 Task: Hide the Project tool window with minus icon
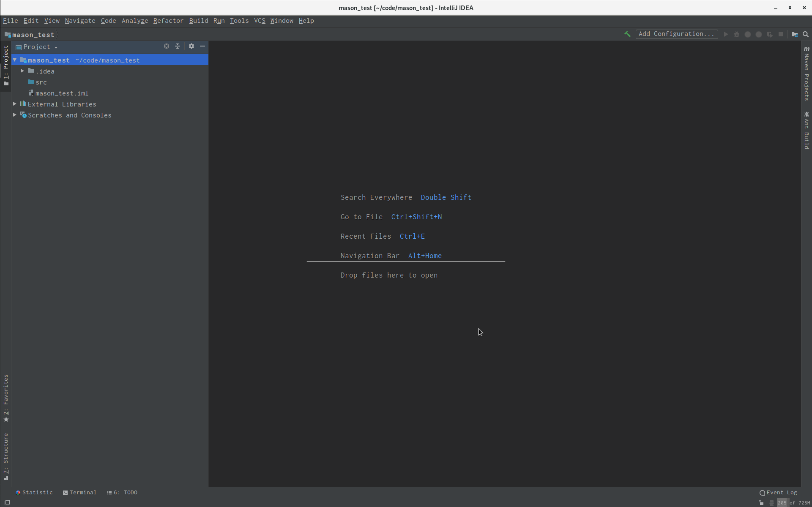[202, 46]
